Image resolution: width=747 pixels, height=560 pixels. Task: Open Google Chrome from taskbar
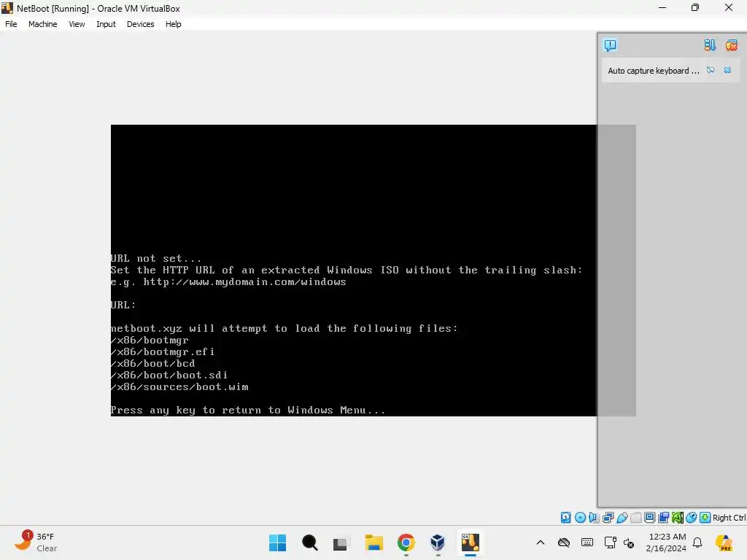pos(406,542)
